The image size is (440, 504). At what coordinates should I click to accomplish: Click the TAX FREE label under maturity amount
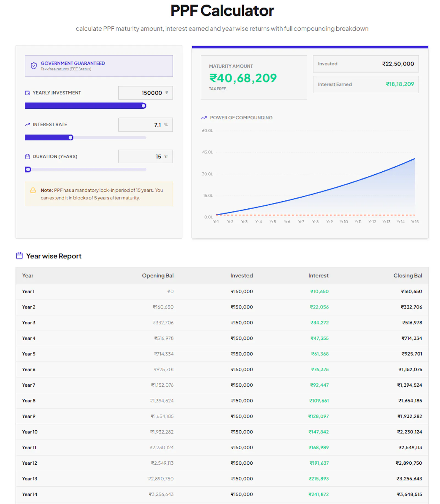(218, 89)
